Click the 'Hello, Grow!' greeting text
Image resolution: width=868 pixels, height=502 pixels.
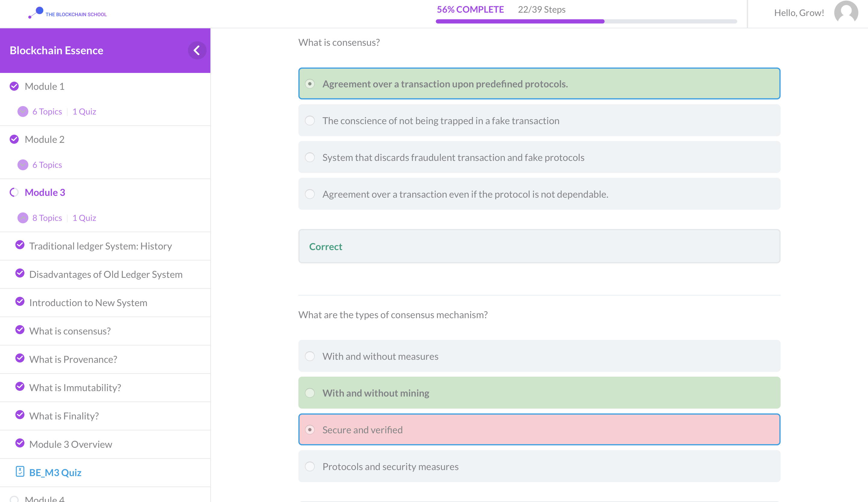[799, 13]
